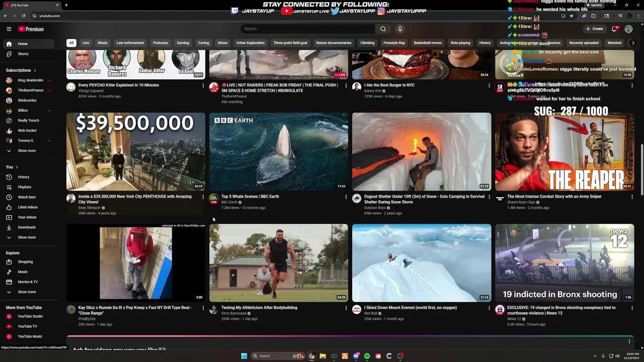Open YouTube TV link
The height and width of the screenshot is (362, 644).
click(29, 326)
